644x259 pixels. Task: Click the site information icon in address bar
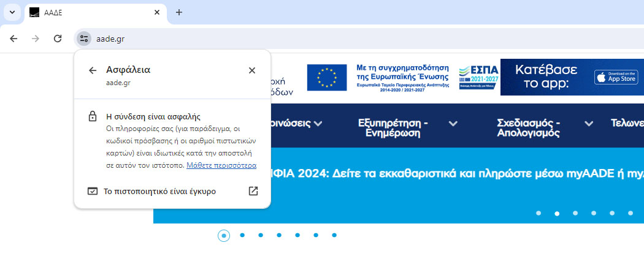(83, 39)
